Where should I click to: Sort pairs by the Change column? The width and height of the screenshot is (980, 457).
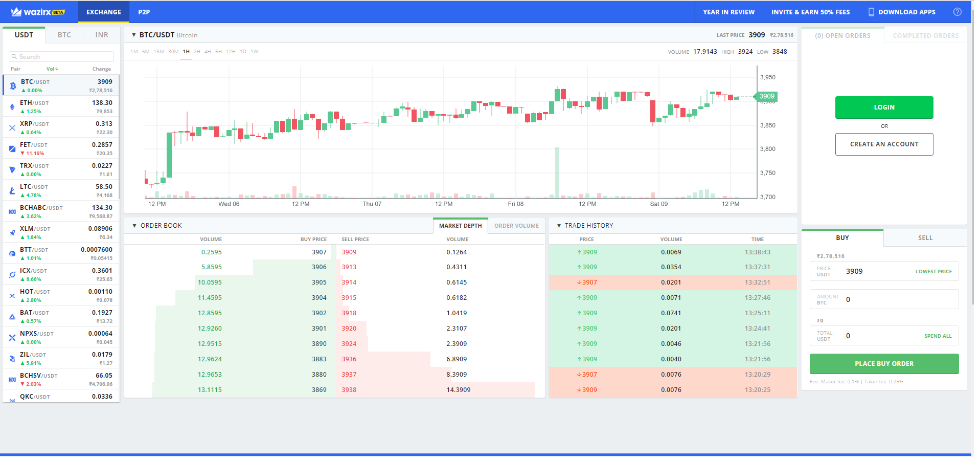(x=102, y=69)
